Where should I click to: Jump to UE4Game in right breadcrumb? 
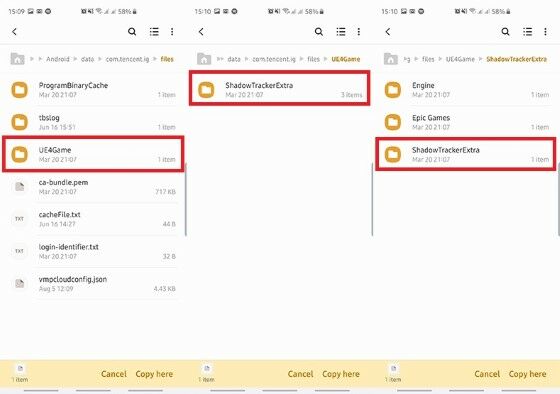click(x=460, y=59)
